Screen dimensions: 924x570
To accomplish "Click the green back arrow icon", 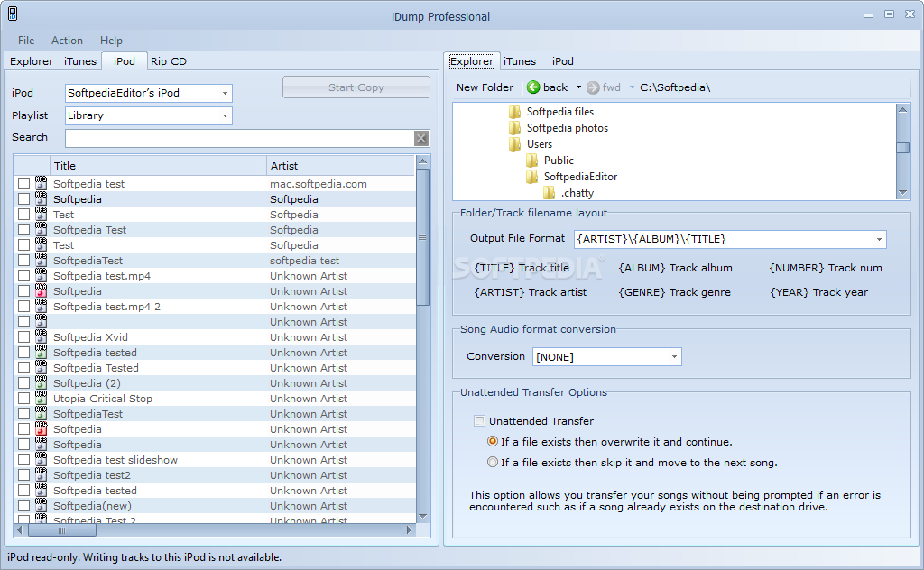I will tap(533, 87).
